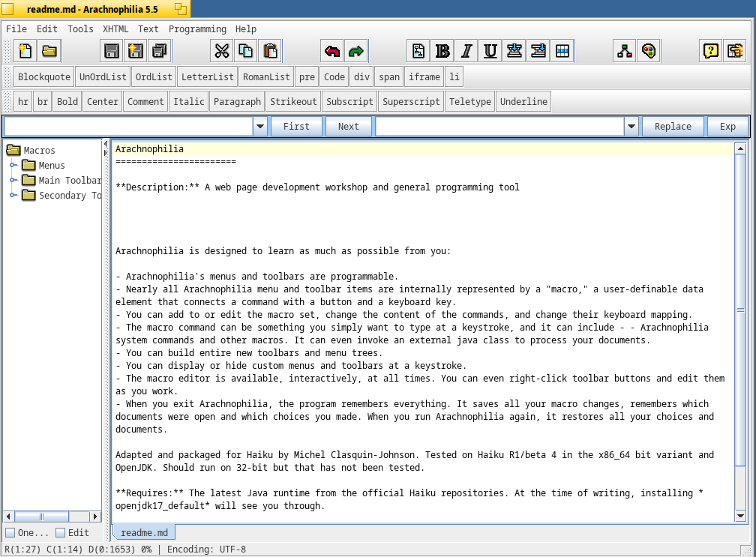Click the First search button
756x557 pixels.
(296, 127)
